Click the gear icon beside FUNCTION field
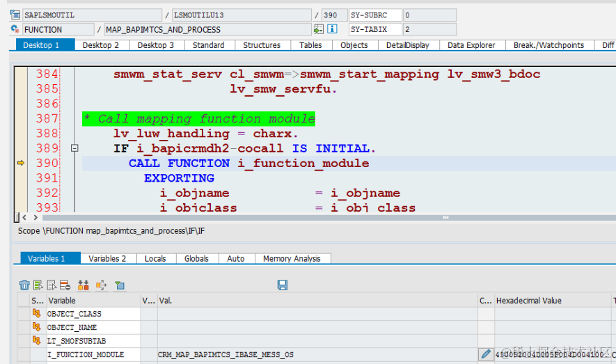The image size is (616, 364). [15, 29]
